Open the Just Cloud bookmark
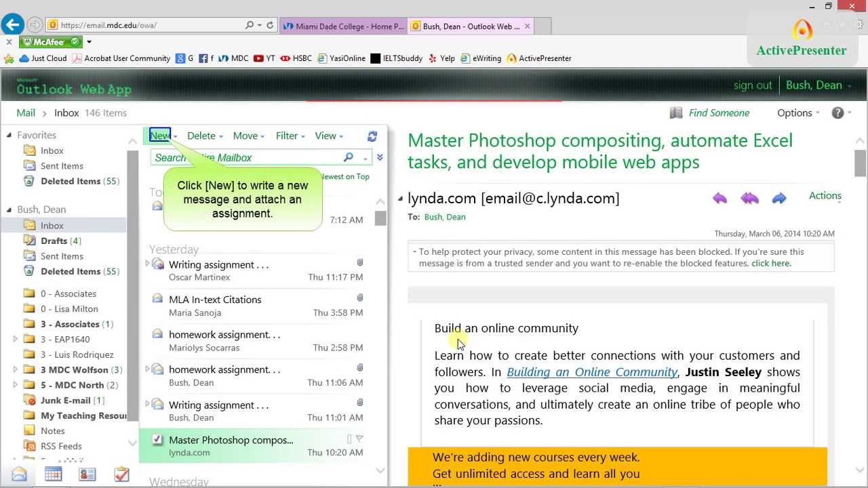This screenshot has width=868, height=488. (43, 58)
